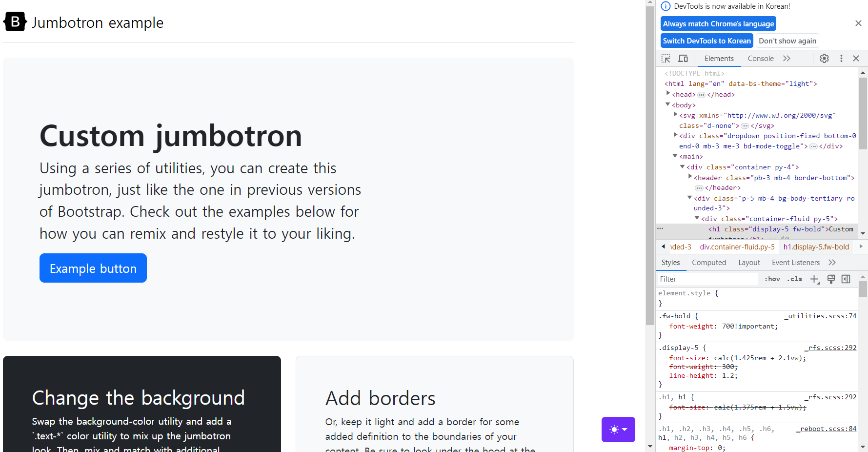Expand the collapsed head content ellipsis
The width and height of the screenshot is (868, 452).
(701, 95)
